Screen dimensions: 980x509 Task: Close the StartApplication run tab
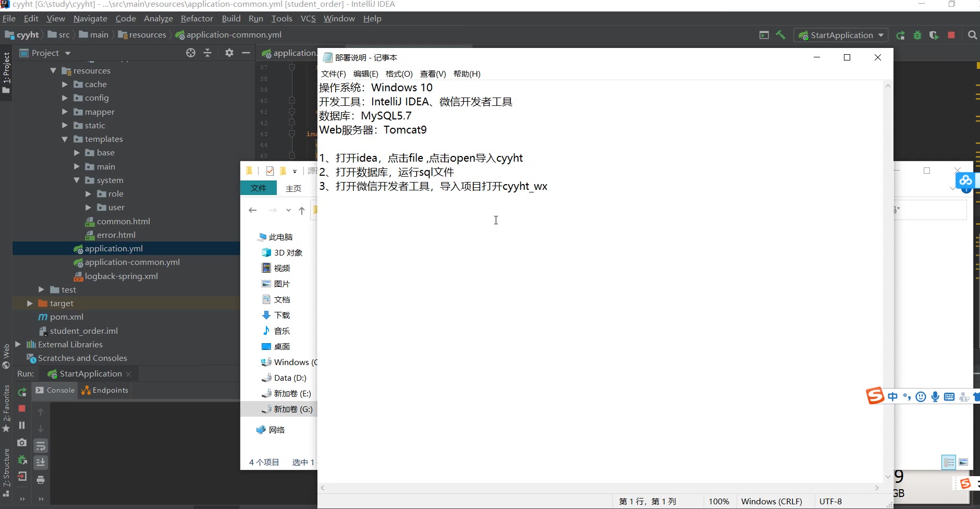point(129,374)
